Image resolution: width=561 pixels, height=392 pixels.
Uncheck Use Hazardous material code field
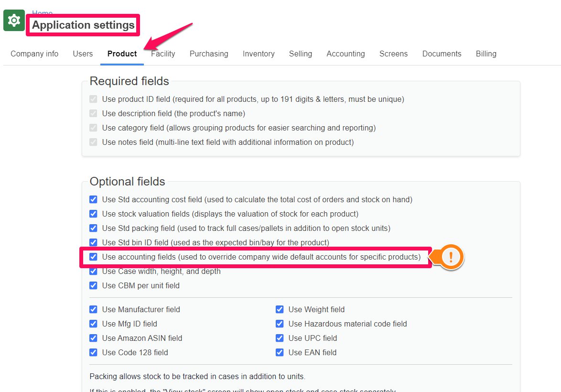(280, 324)
